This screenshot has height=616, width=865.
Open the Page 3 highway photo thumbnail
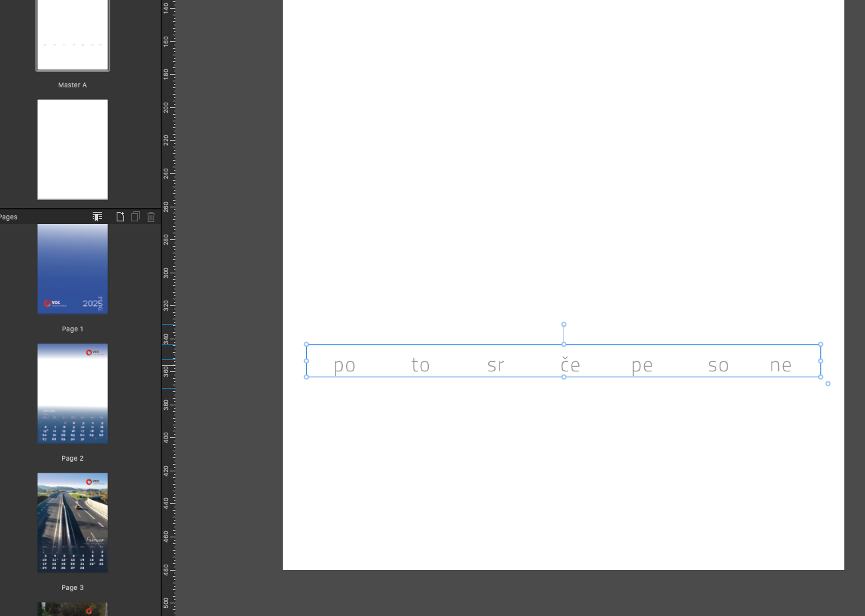(x=73, y=523)
